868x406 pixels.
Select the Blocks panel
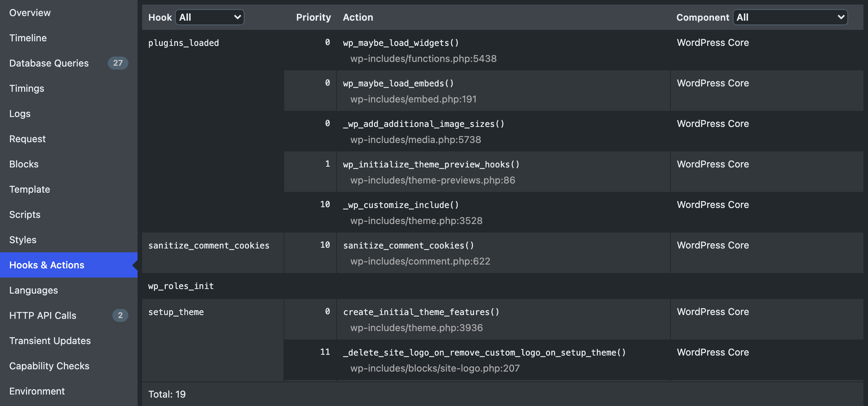click(x=24, y=164)
